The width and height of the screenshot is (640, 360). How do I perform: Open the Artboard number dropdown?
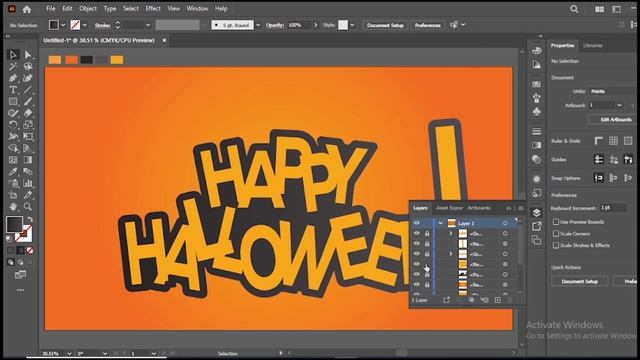pos(619,105)
